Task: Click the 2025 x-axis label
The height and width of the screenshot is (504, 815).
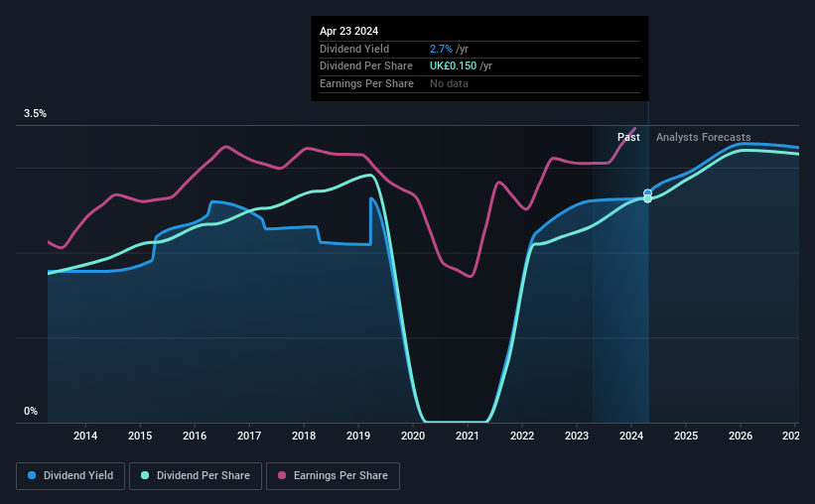Action: [686, 436]
